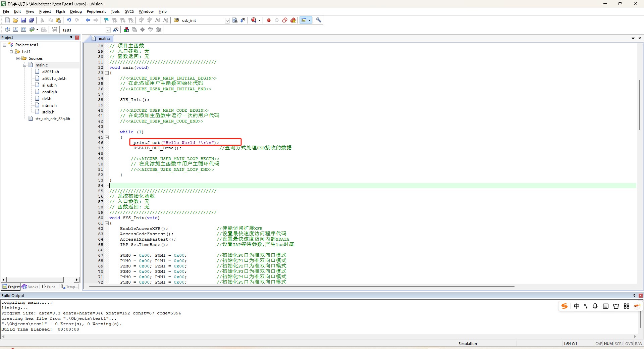The height and width of the screenshot is (349, 644).
Task: Create a new file with the New icon
Action: tap(7, 20)
